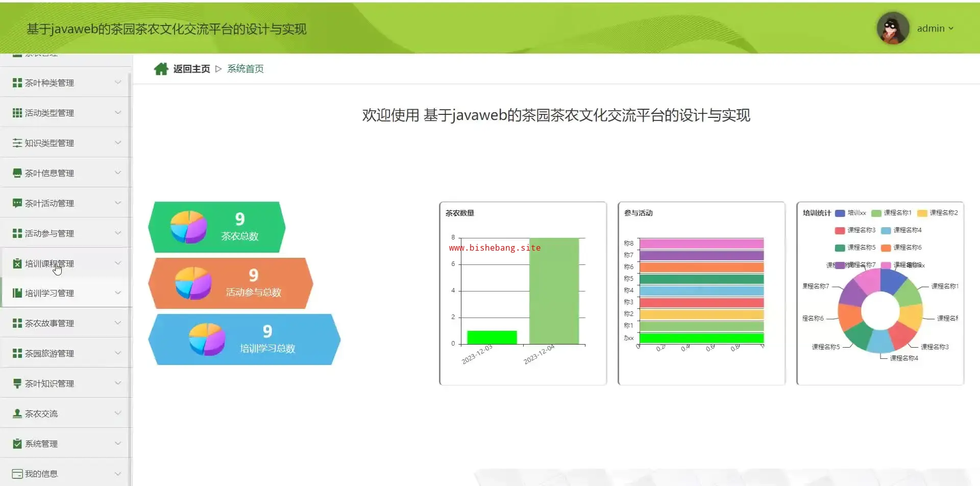Click the pie icon on 培训学习总数 card

pyautogui.click(x=207, y=339)
